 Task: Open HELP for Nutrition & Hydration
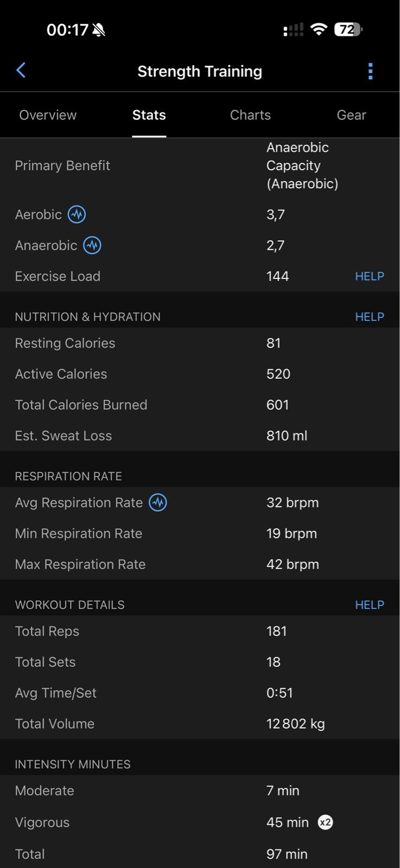(x=369, y=317)
